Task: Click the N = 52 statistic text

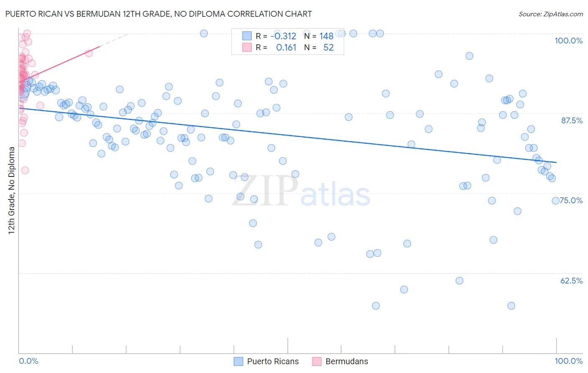Action: pos(319,48)
